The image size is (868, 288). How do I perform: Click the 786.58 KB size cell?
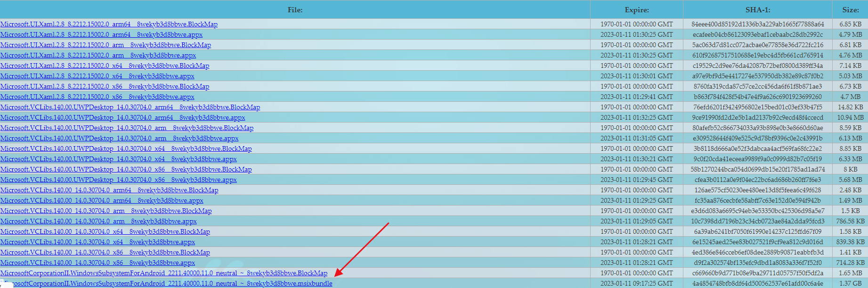pos(851,221)
